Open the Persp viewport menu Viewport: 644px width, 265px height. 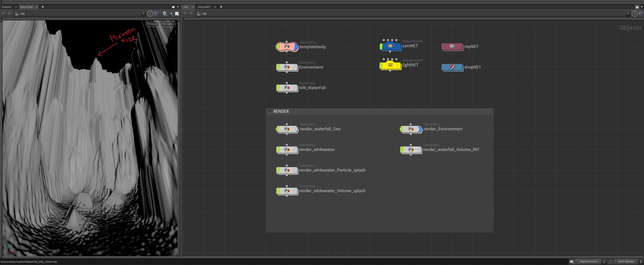click(x=152, y=24)
